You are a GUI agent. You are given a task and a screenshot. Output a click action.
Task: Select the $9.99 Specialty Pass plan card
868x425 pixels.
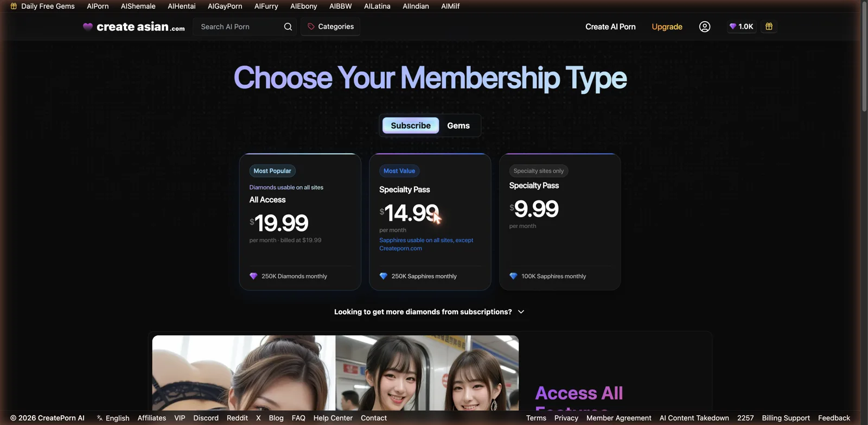(560, 221)
